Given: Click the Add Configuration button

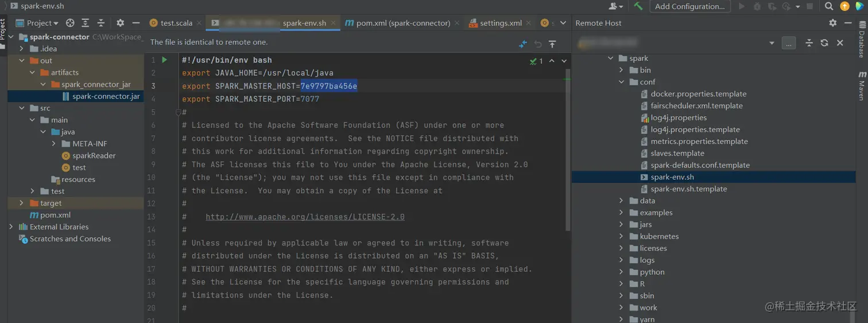Looking at the screenshot, I should (x=690, y=6).
